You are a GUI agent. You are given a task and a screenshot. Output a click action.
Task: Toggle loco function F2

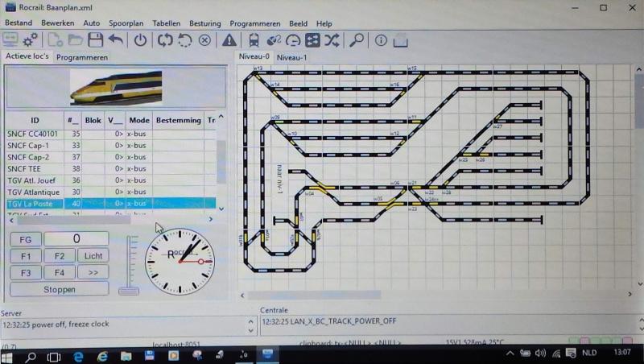coord(60,256)
